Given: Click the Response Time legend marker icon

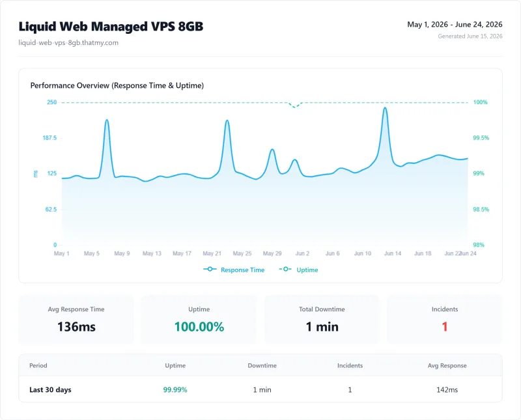Looking at the screenshot, I should point(210,269).
